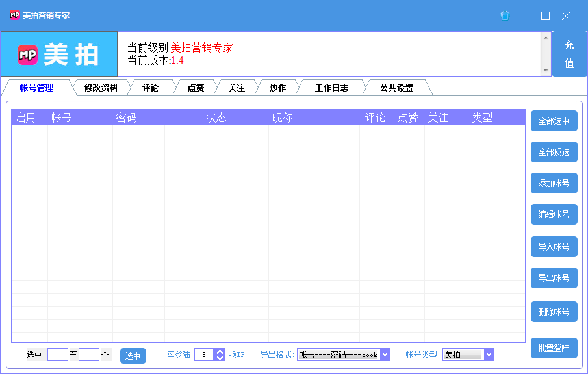Click the 点赞 column header in table
The height and width of the screenshot is (374, 588).
[408, 118]
